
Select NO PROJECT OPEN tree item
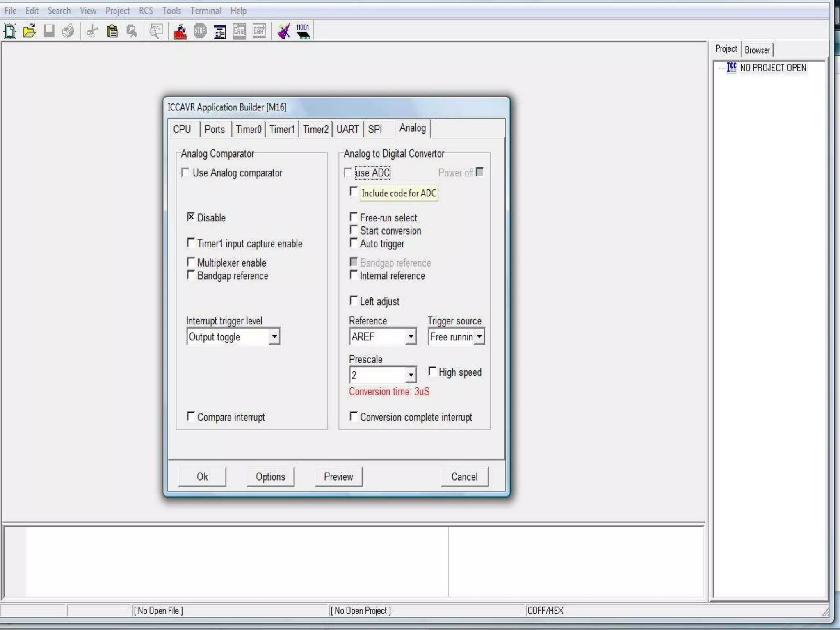[x=773, y=68]
